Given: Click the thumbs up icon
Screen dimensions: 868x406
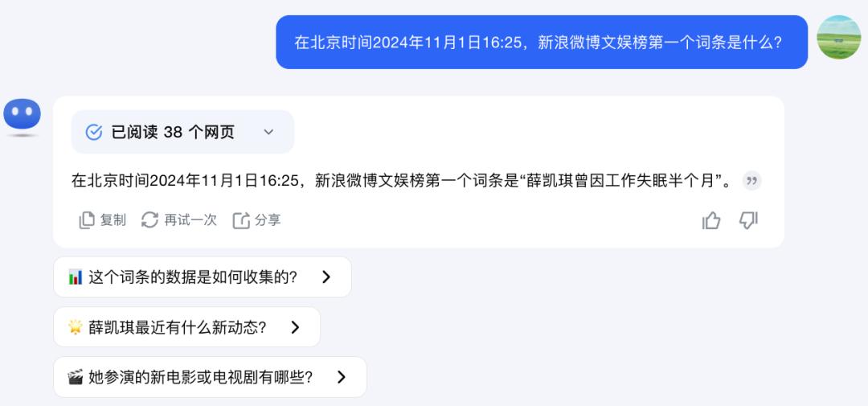Looking at the screenshot, I should click(x=711, y=220).
